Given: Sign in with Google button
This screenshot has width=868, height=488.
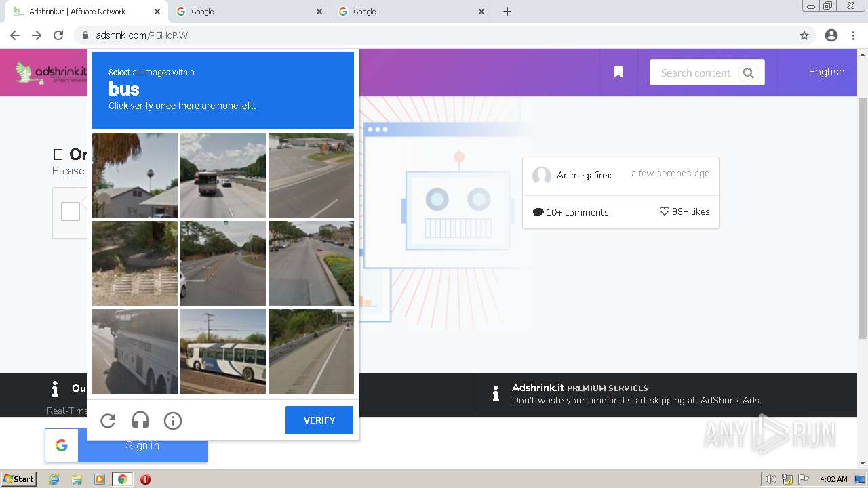Looking at the screenshot, I should tap(126, 445).
